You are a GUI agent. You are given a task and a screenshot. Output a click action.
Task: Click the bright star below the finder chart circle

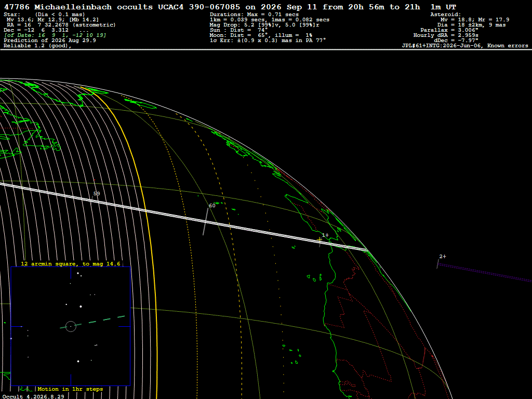tap(78, 362)
